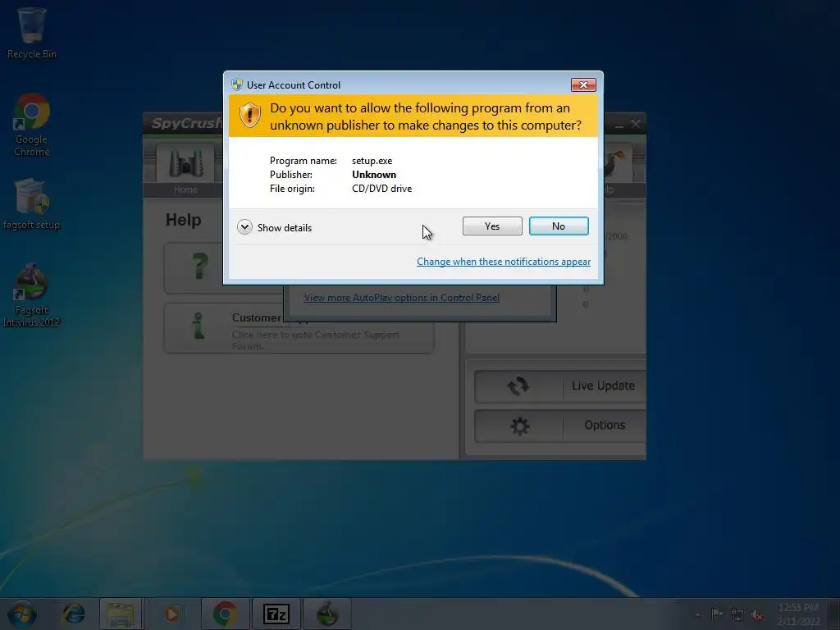Launch Internet Explorer from taskbar
The image size is (840, 630).
click(73, 614)
